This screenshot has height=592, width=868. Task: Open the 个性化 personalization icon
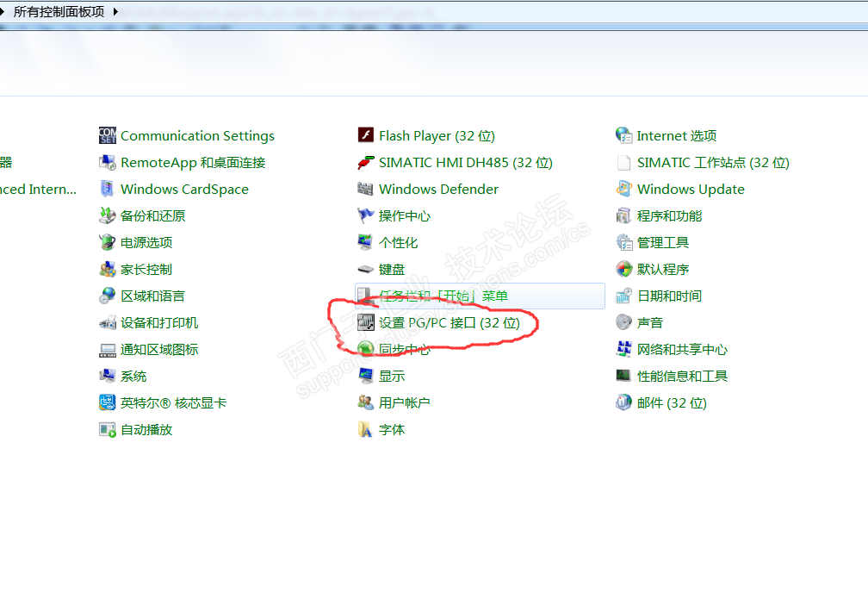365,242
